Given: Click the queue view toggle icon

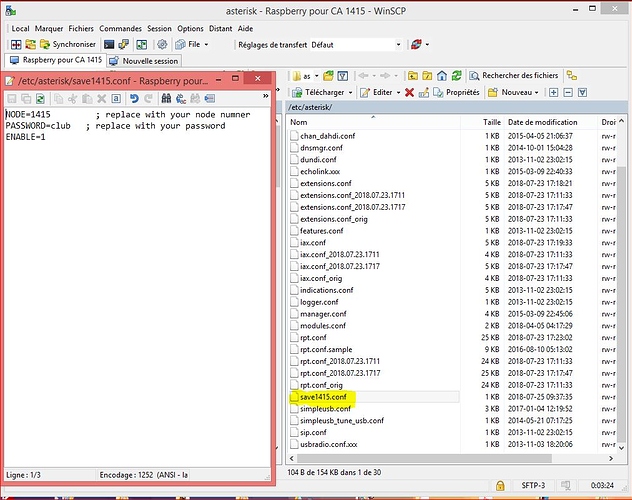Looking at the screenshot, I should [141, 44].
